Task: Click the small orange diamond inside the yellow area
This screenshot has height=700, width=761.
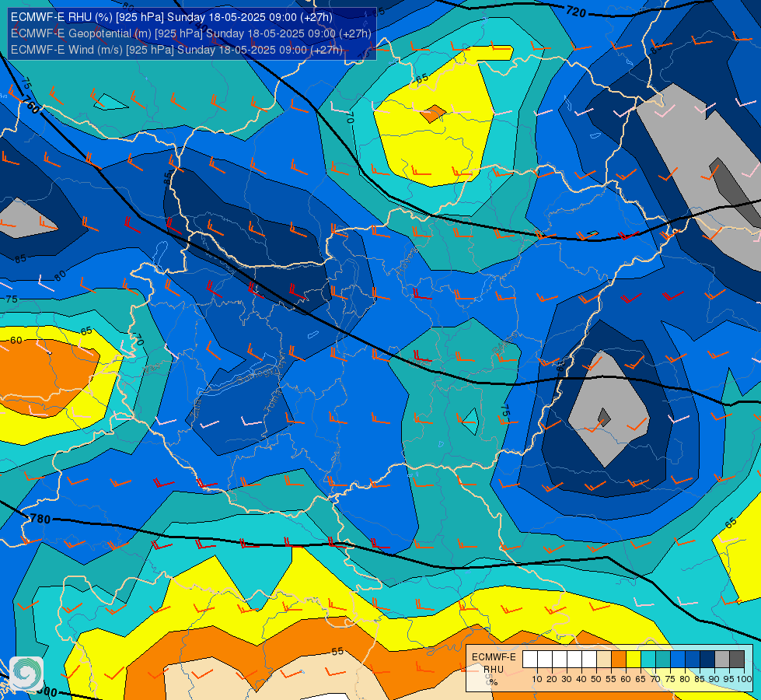Action: click(x=432, y=114)
